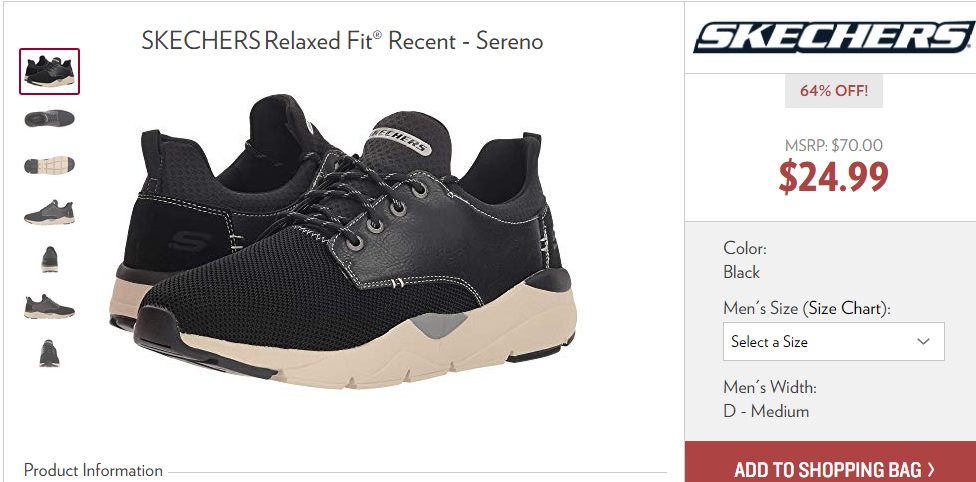This screenshot has height=482, width=976.
Task: Open the fifth thumbnail in the image list
Action: click(50, 259)
